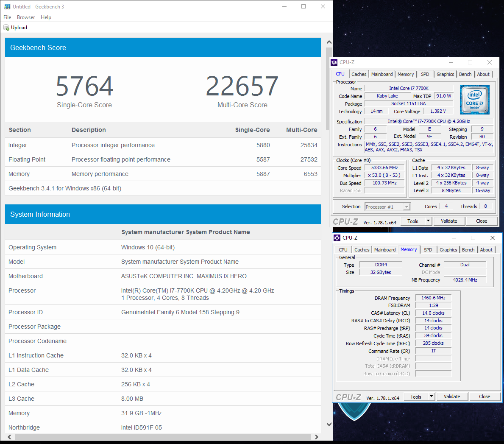The height and width of the screenshot is (444, 504).
Task: Click Tools button in lower CPU-Z window
Action: pos(415,397)
